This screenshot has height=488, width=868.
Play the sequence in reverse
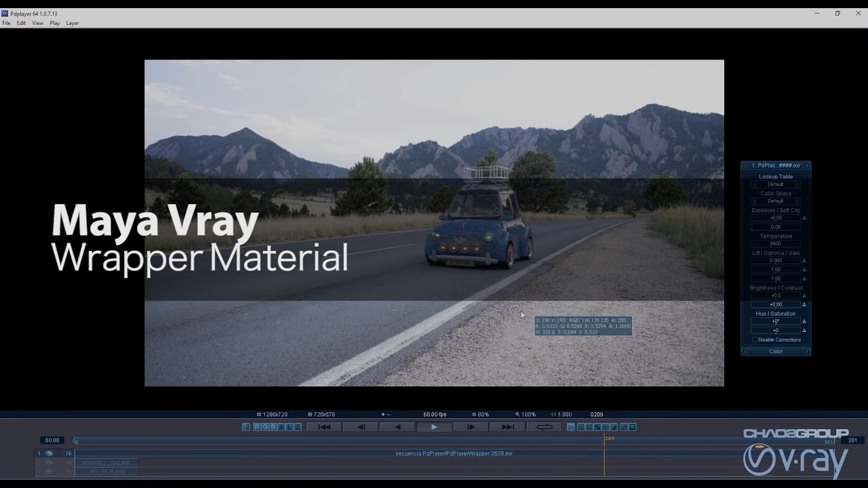[x=397, y=427]
